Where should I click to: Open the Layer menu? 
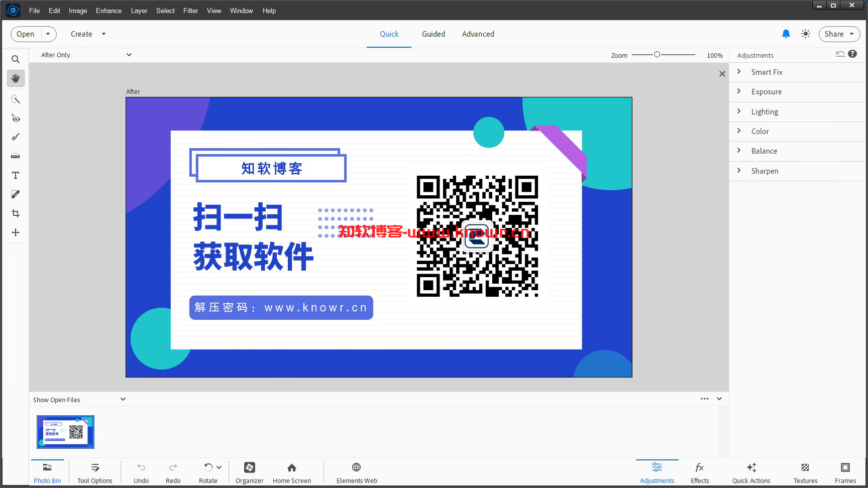click(139, 11)
